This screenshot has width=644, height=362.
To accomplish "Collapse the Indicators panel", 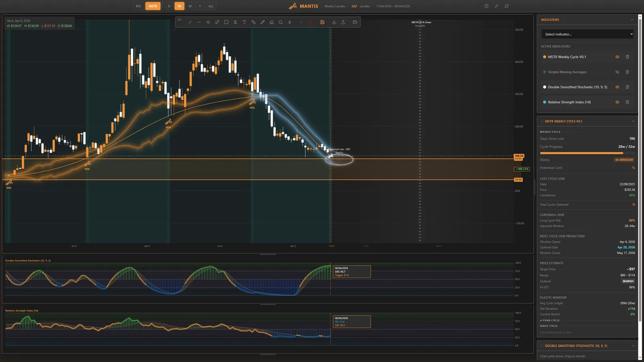I will [x=632, y=20].
